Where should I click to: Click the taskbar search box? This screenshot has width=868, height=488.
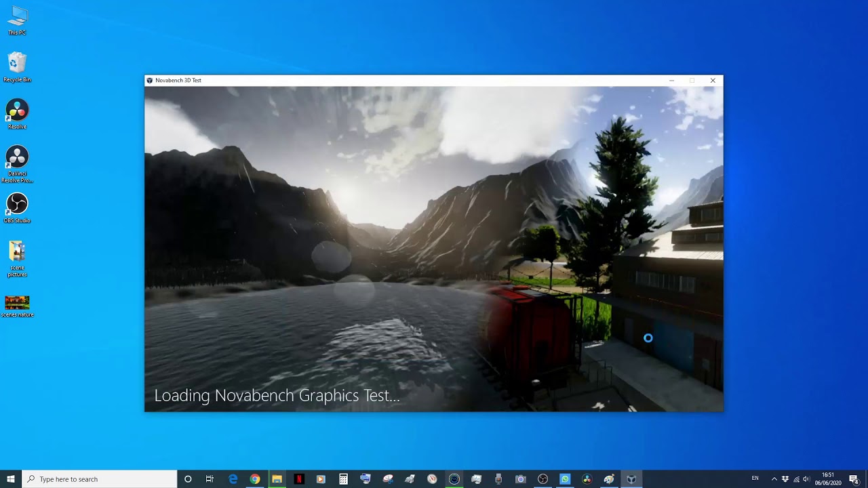[x=100, y=479]
